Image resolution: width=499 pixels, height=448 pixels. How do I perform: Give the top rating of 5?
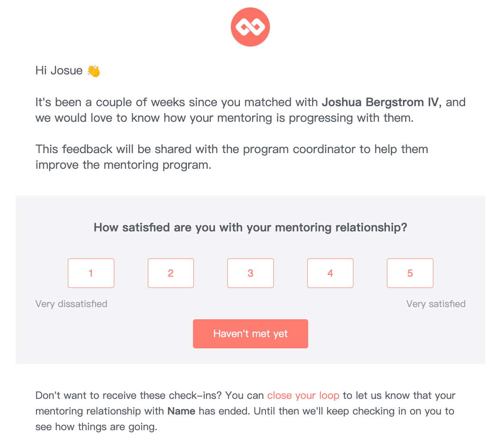click(x=410, y=273)
